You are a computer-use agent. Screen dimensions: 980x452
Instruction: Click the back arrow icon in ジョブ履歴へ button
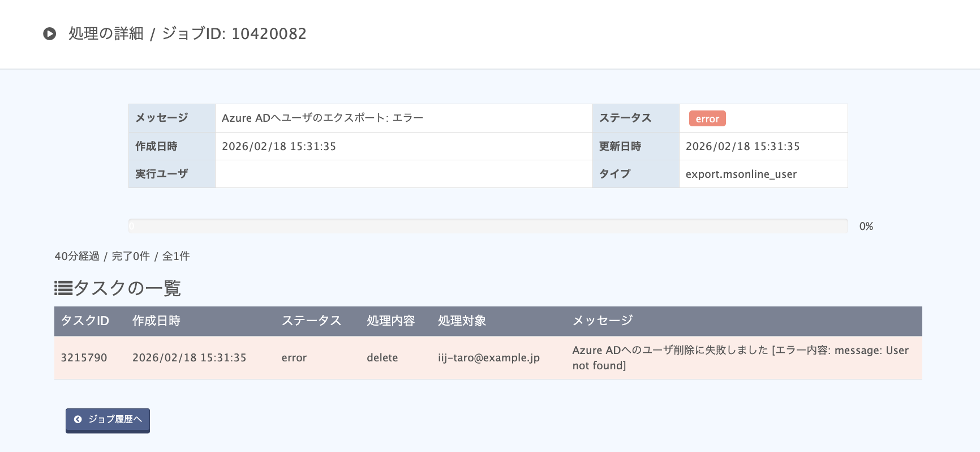pos(78,420)
